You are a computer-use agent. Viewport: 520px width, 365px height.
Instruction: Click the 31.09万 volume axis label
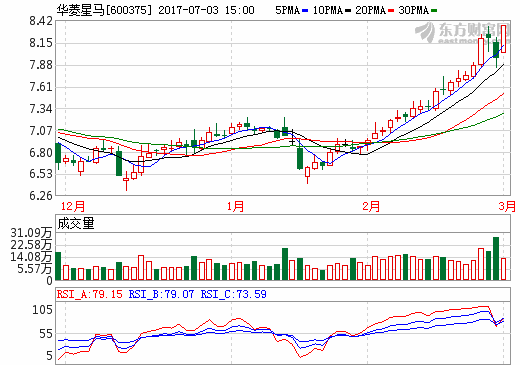pos(32,233)
